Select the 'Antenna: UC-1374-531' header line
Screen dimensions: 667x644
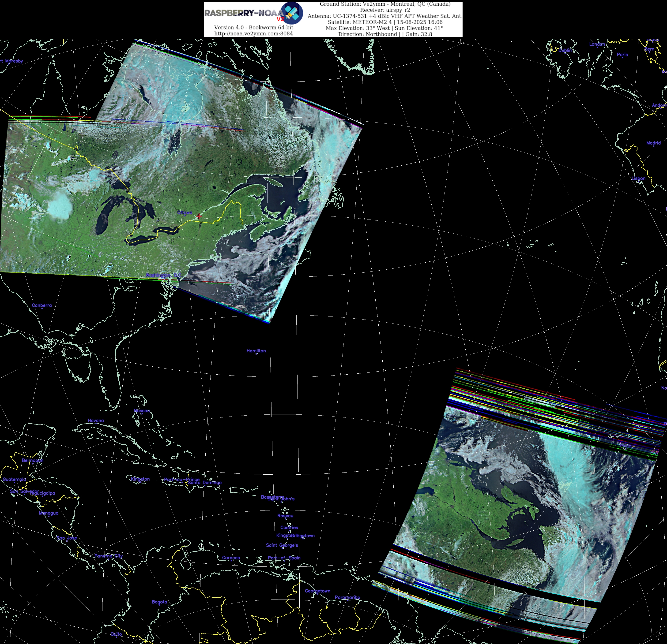click(385, 16)
